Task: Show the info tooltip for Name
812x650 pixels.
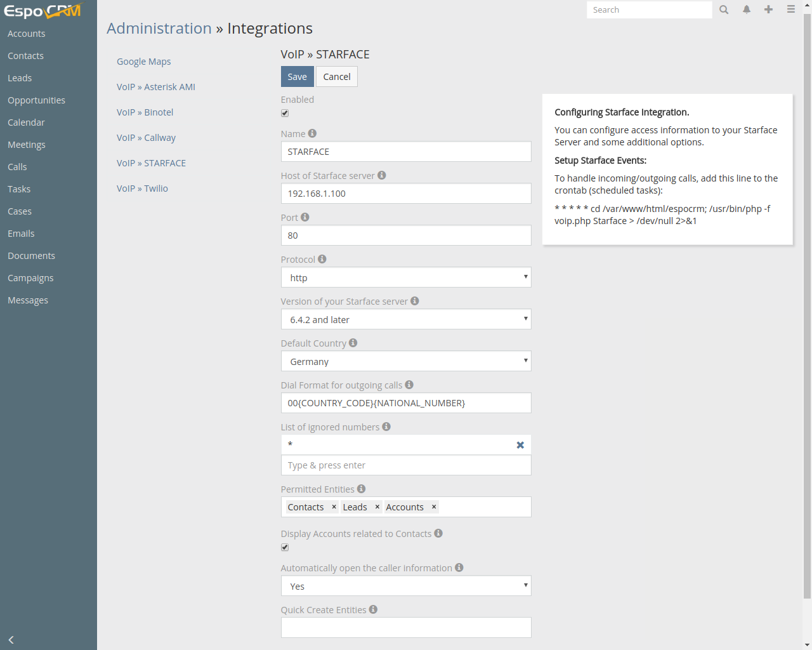Action: [x=312, y=133]
